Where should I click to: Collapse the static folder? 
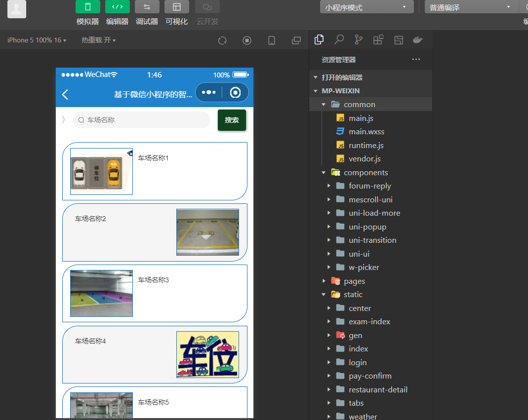coord(370,295)
